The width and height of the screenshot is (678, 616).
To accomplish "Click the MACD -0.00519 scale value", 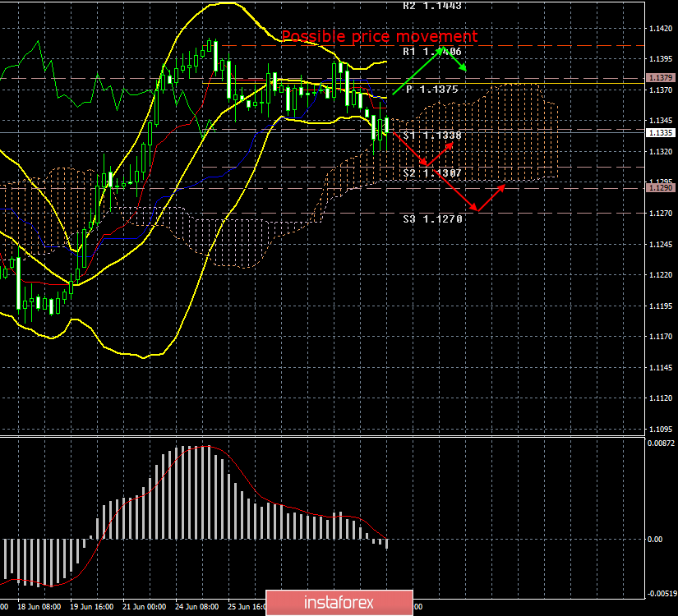I will click(x=662, y=594).
